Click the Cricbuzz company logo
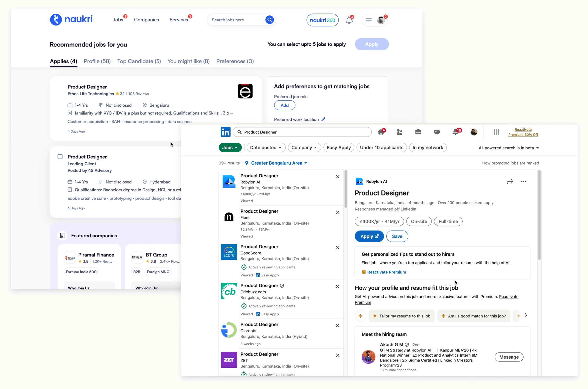The width and height of the screenshot is (588, 389). click(229, 291)
